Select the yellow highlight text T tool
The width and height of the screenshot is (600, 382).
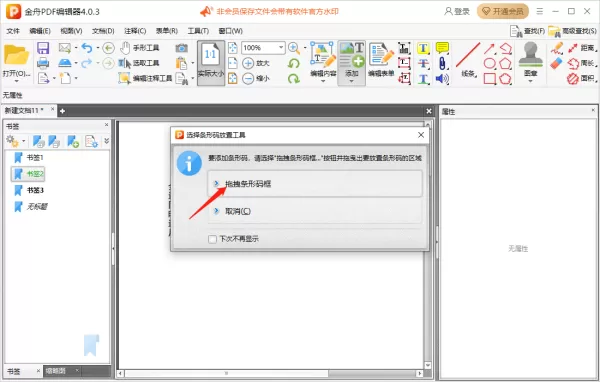423,48
